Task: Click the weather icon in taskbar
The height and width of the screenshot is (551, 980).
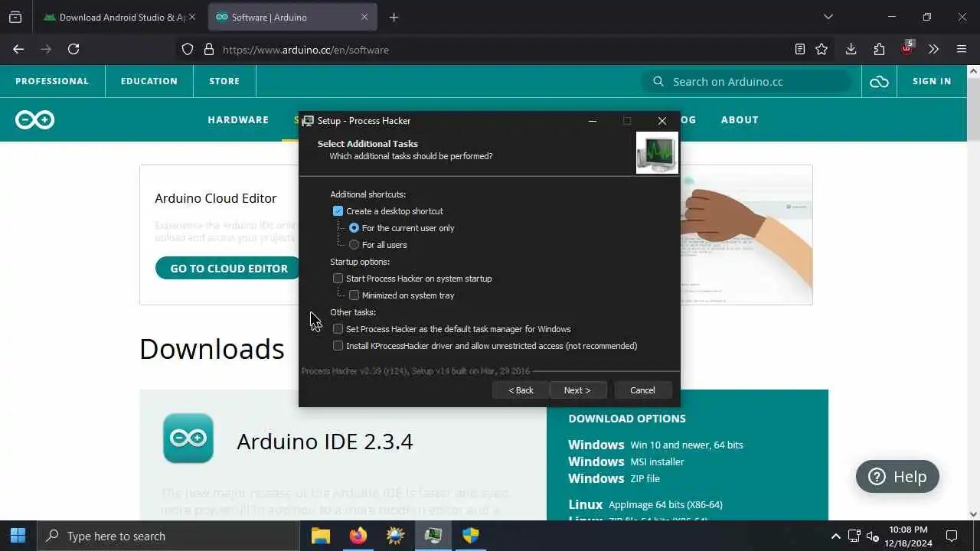Action: 396,536
